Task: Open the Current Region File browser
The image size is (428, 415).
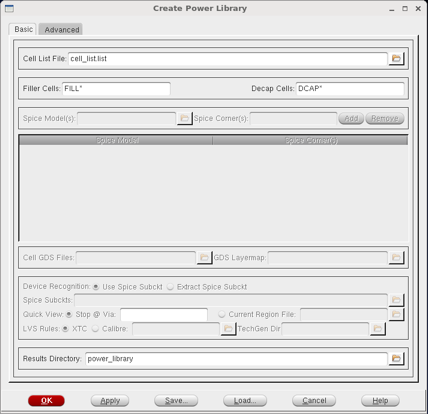Action: 396,314
